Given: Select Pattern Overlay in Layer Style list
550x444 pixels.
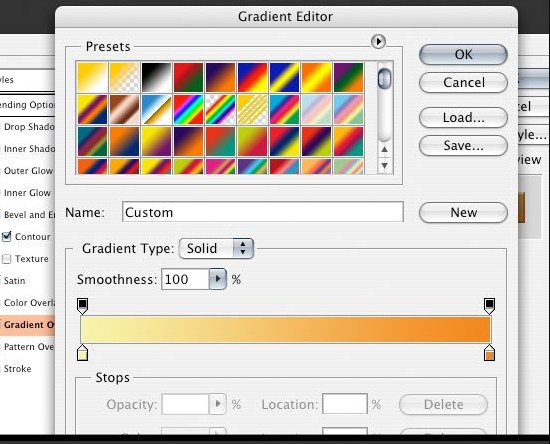Looking at the screenshot, I should tap(29, 347).
